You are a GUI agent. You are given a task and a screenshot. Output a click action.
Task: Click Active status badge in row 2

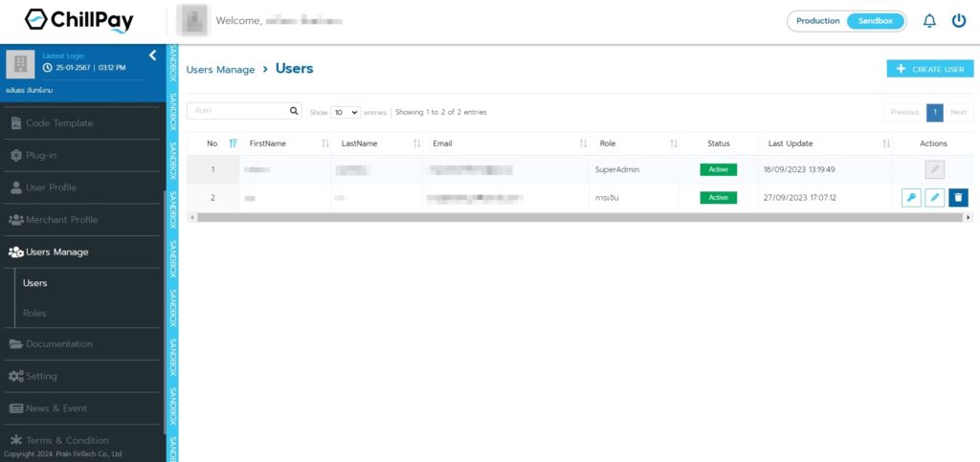click(718, 198)
